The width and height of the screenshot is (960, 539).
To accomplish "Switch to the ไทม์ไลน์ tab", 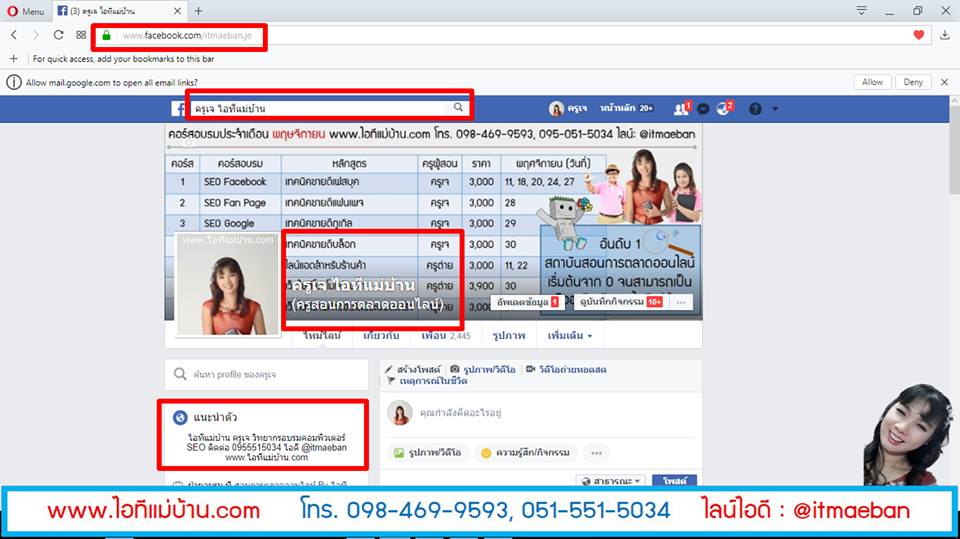I will tap(321, 336).
